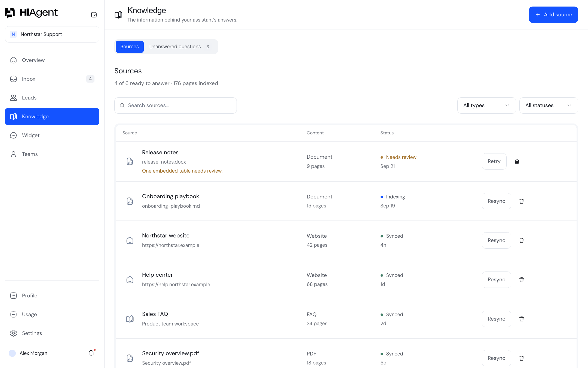This screenshot has height=368, width=588.
Task: Delete the Help center source
Action: [522, 280]
